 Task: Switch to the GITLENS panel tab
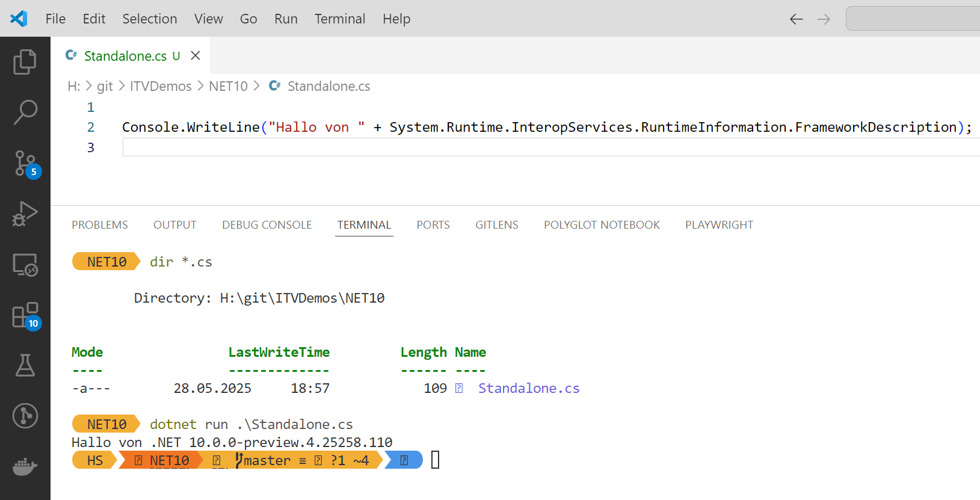click(x=497, y=224)
